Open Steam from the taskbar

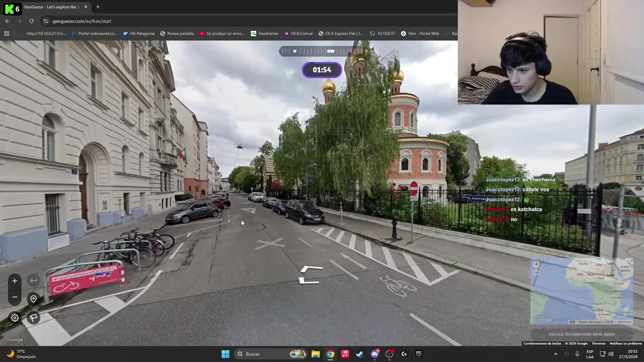click(x=359, y=354)
